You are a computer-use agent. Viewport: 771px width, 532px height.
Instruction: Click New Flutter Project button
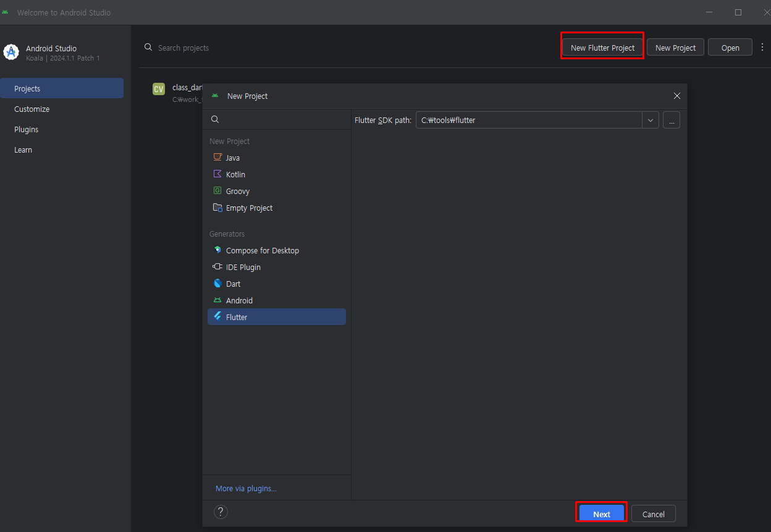602,48
